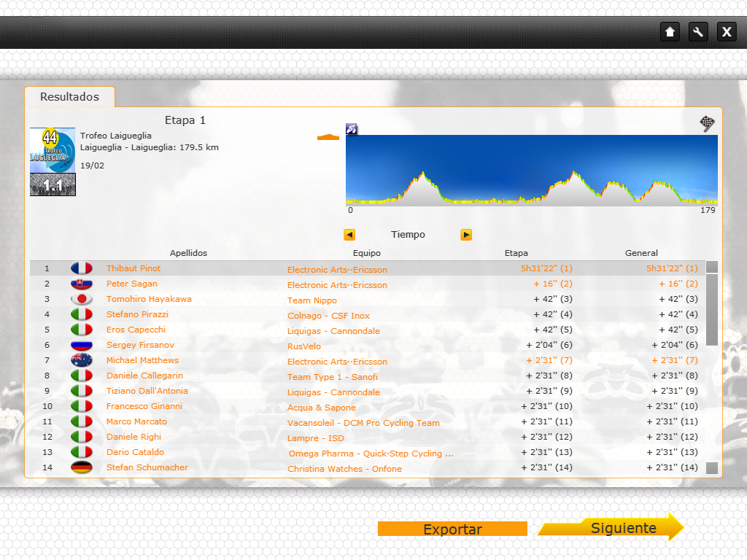Open rider Sergey Firsanov
747x560 pixels.
[141, 345]
